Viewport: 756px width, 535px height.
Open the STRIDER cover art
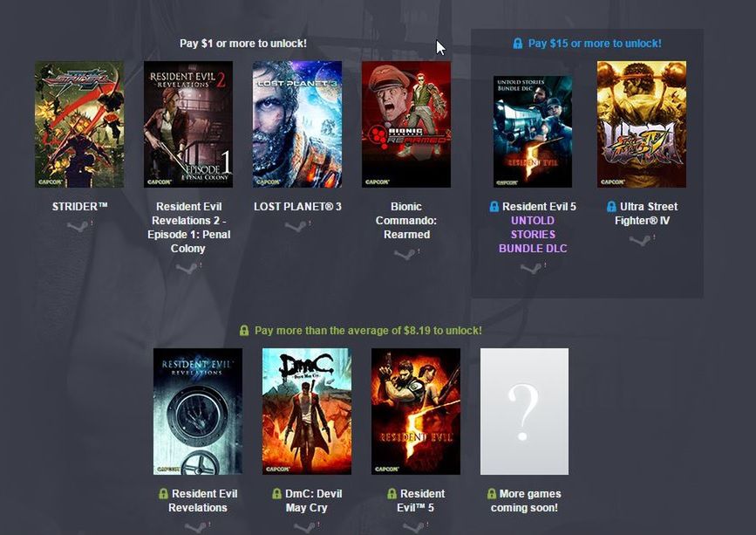(x=79, y=124)
